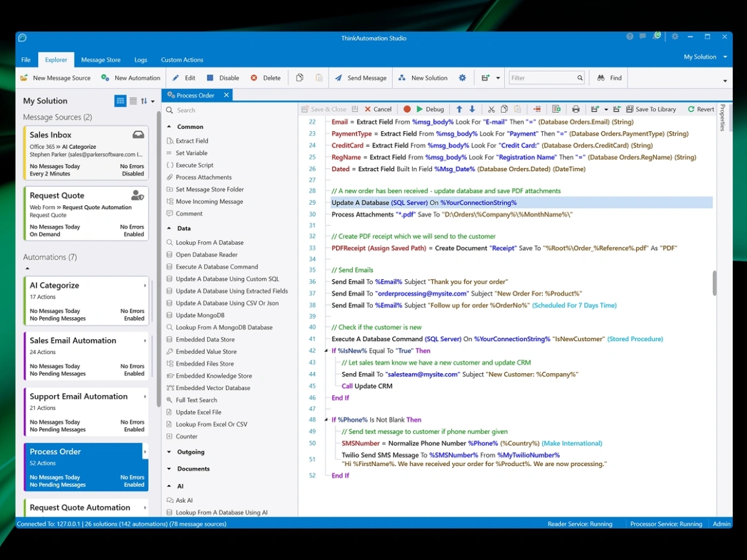Select line 29 Update A Database action
Screen dimensions: 747x560
pyautogui.click(x=522, y=203)
